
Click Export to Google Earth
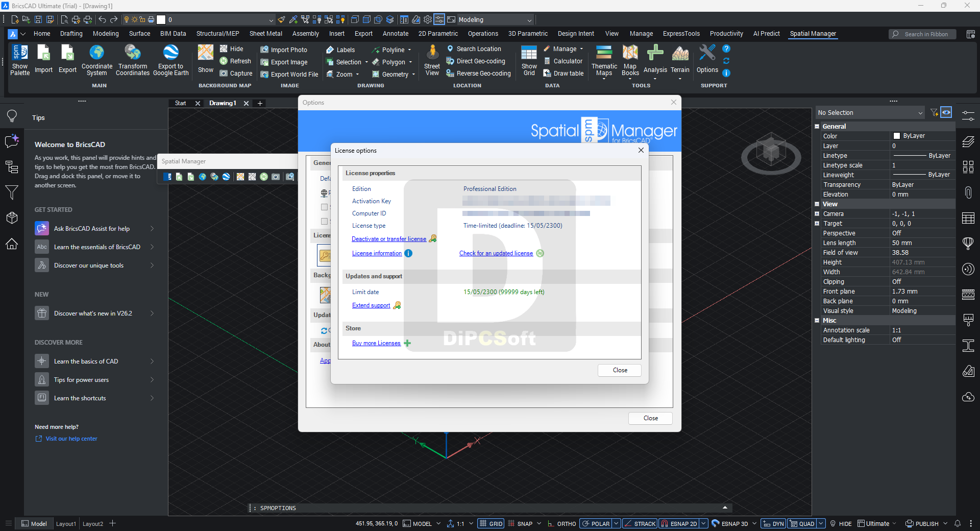point(171,60)
